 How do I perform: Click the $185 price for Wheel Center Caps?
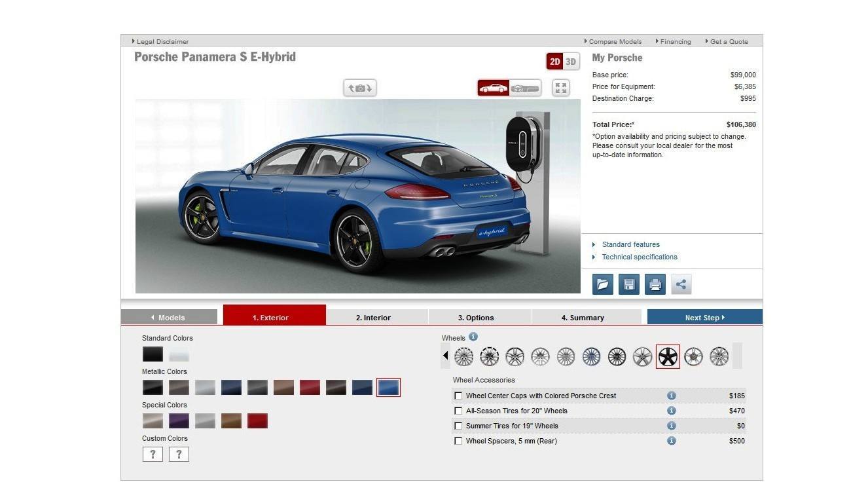tap(737, 396)
